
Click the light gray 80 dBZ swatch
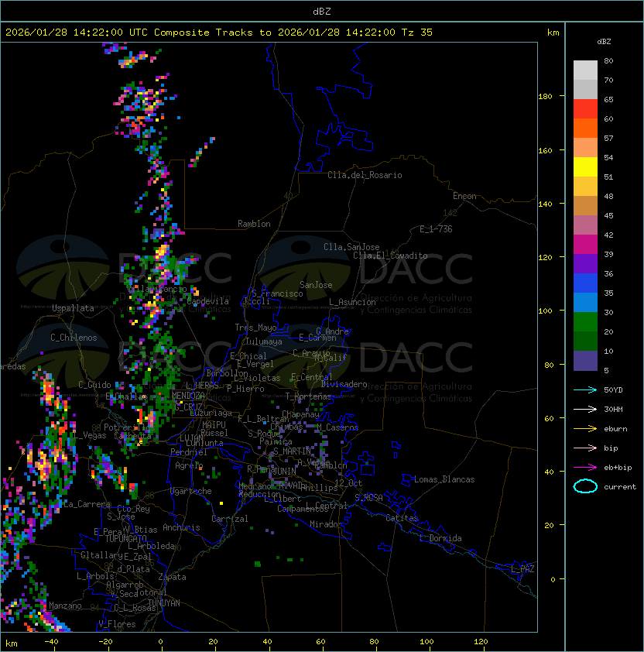[x=585, y=70]
